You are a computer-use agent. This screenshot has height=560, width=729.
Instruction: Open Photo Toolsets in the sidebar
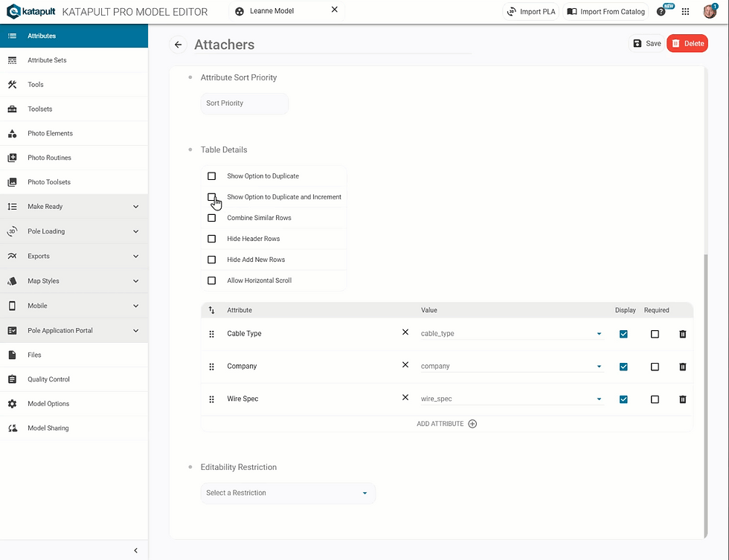pyautogui.click(x=74, y=182)
